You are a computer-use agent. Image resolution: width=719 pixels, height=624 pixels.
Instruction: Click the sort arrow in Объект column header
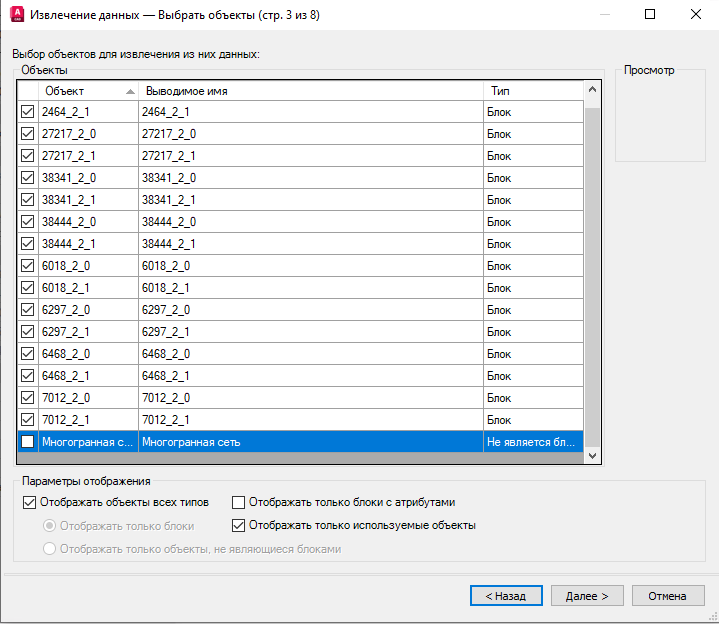[x=130, y=91]
